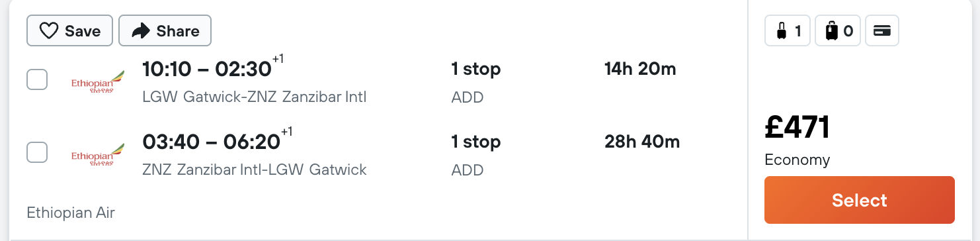Click ADD stopover under the outbound flight

pos(468,97)
